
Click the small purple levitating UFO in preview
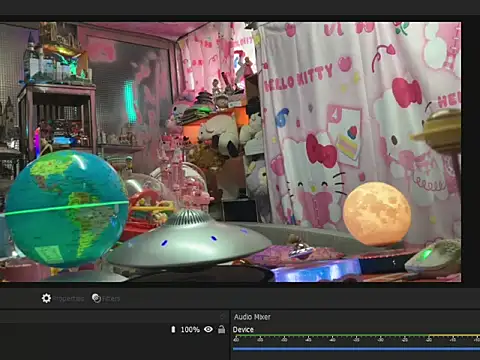pyautogui.click(x=301, y=251)
